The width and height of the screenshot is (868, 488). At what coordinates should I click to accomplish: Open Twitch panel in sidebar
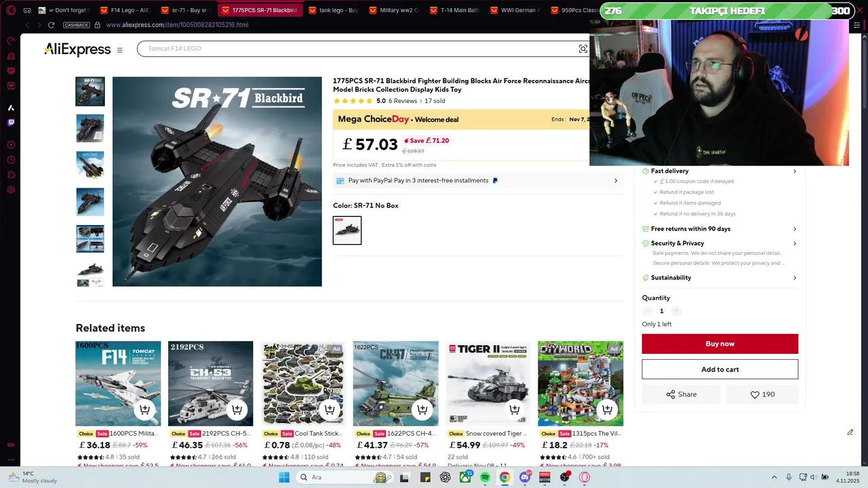click(x=11, y=123)
